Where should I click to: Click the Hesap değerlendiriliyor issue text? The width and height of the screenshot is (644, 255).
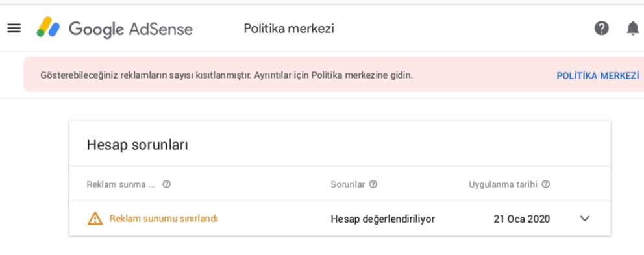[383, 219]
